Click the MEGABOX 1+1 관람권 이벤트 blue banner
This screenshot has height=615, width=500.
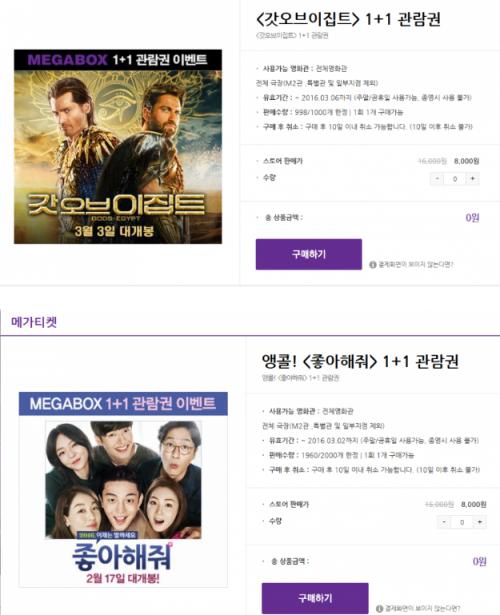(123, 404)
